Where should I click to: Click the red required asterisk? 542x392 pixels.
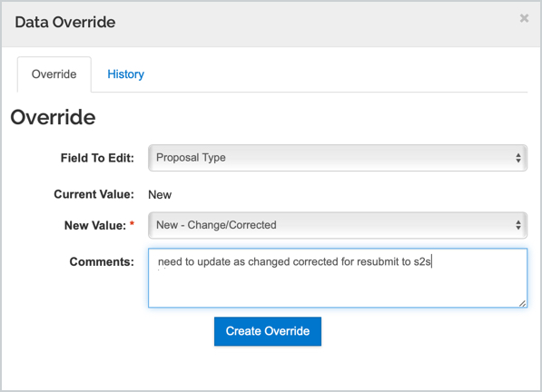tap(132, 224)
